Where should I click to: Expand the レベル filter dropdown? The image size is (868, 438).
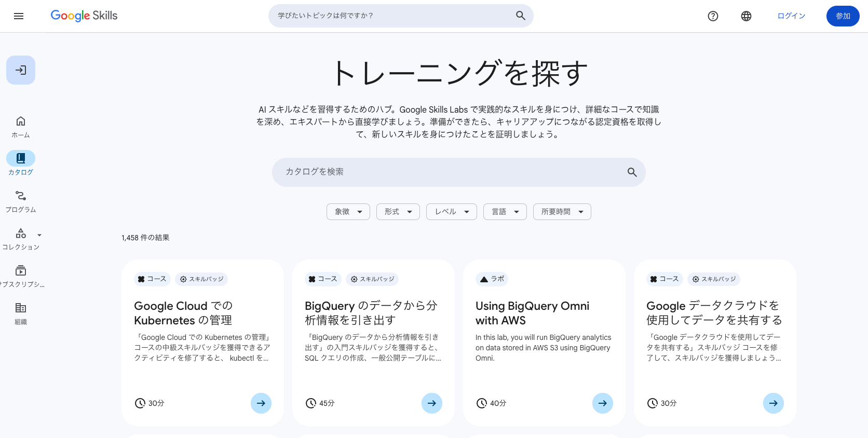point(452,212)
